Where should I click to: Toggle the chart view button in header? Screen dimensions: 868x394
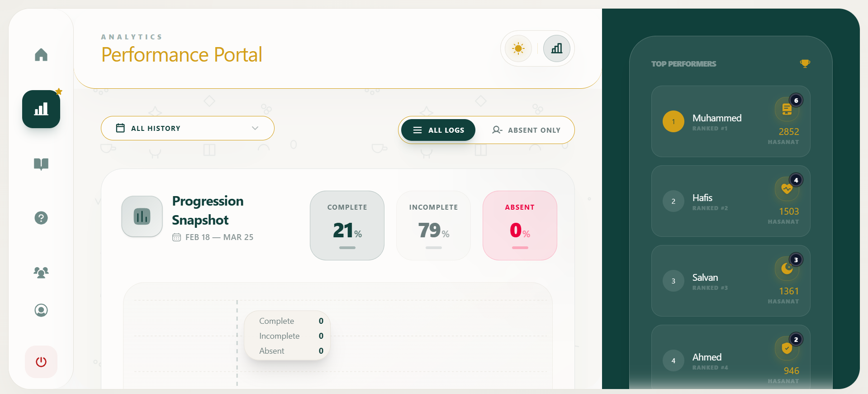pyautogui.click(x=556, y=48)
